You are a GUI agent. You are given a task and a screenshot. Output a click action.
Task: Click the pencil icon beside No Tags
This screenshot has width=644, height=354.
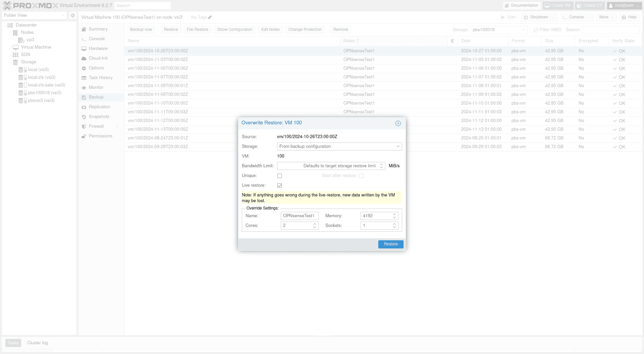(210, 17)
